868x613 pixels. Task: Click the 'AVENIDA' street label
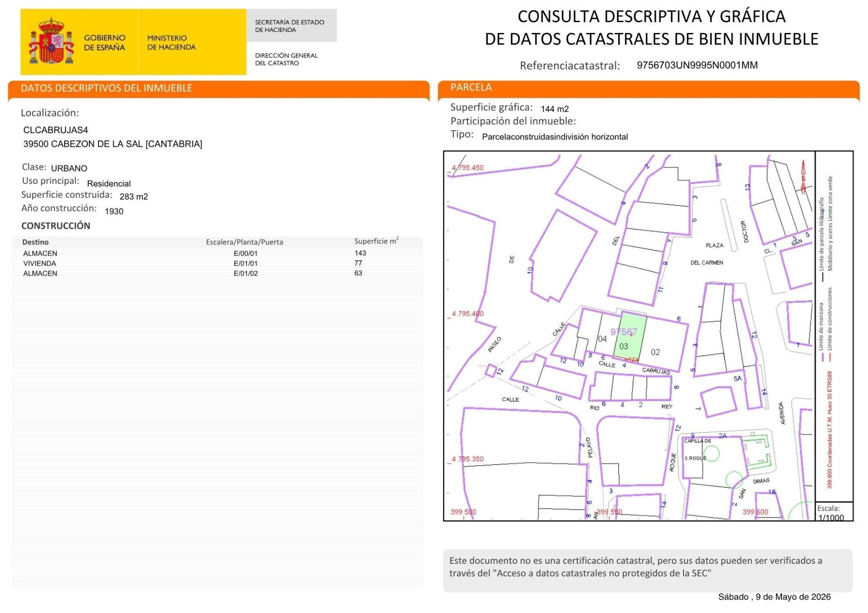782,413
